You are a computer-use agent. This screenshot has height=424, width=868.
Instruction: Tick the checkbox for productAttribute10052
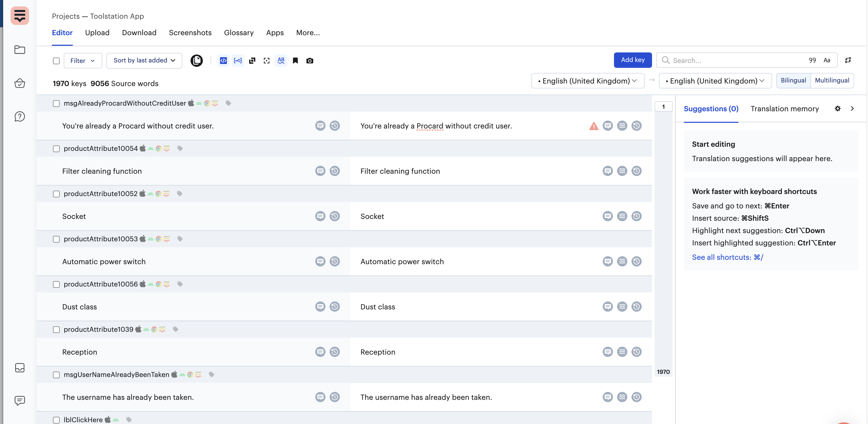tap(56, 194)
